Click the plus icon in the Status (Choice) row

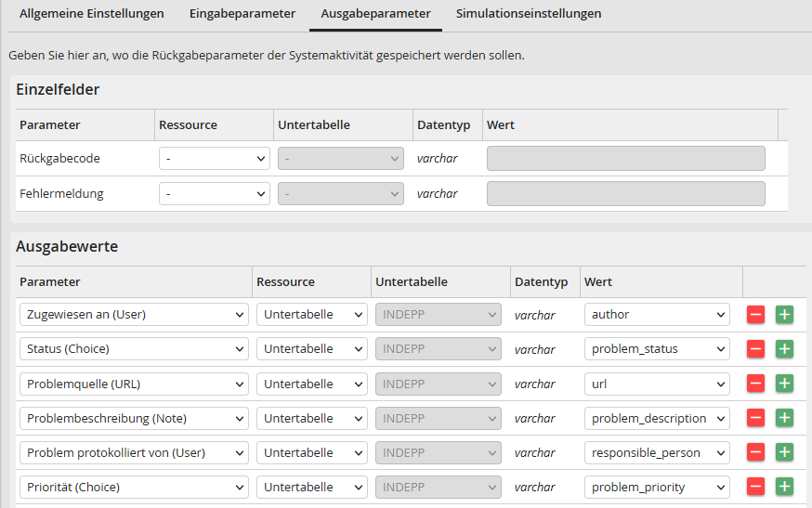tap(784, 349)
